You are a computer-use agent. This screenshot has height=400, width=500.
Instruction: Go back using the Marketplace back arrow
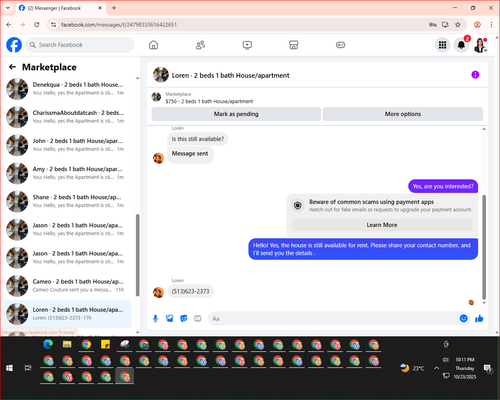click(12, 67)
